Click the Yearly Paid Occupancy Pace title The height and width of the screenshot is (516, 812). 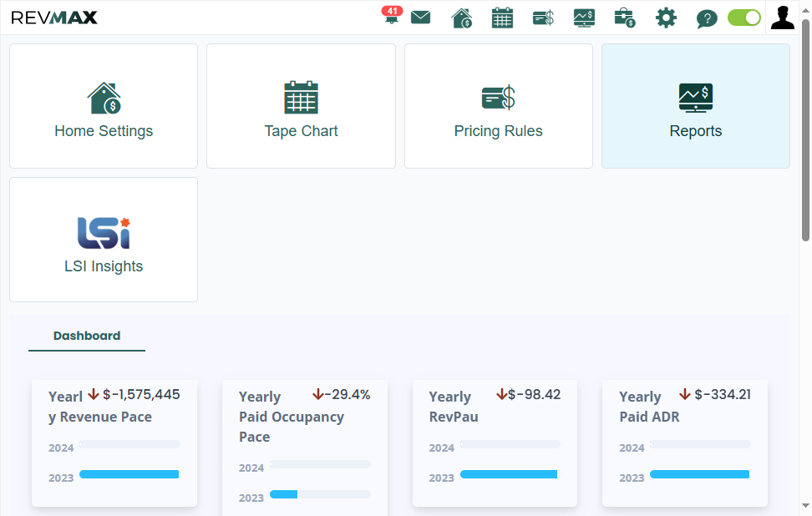tap(292, 417)
